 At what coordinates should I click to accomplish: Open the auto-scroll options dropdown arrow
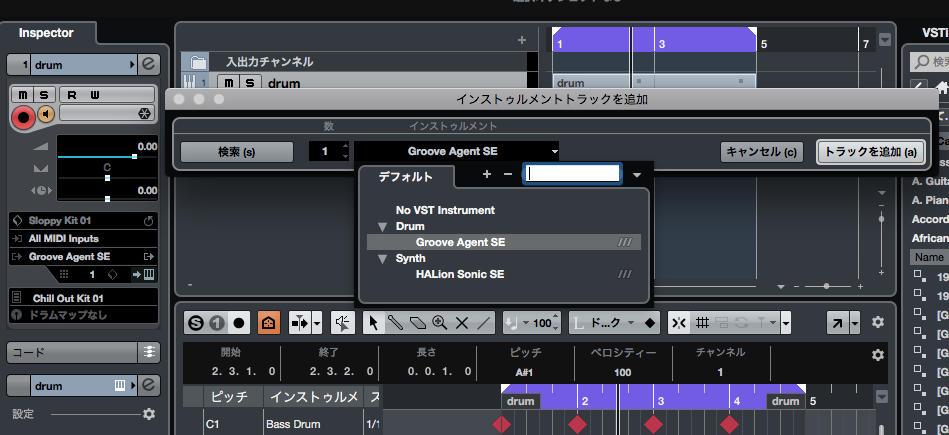pos(317,323)
